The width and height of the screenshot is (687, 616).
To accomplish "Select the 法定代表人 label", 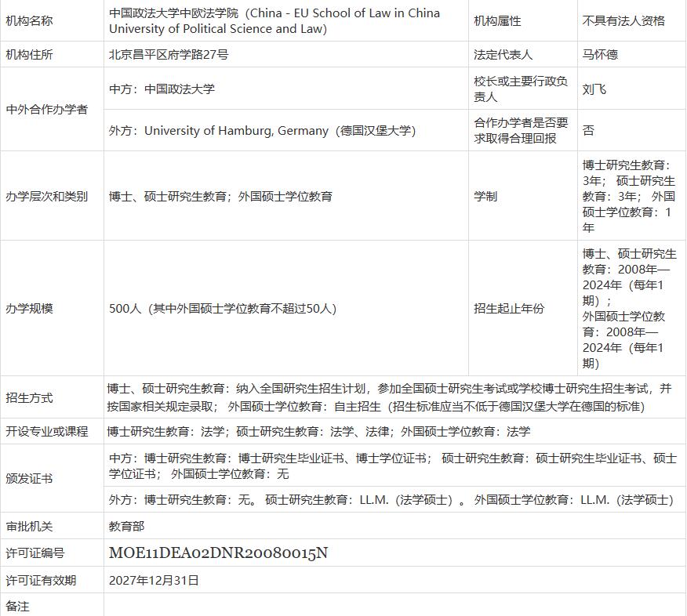I will (x=503, y=54).
